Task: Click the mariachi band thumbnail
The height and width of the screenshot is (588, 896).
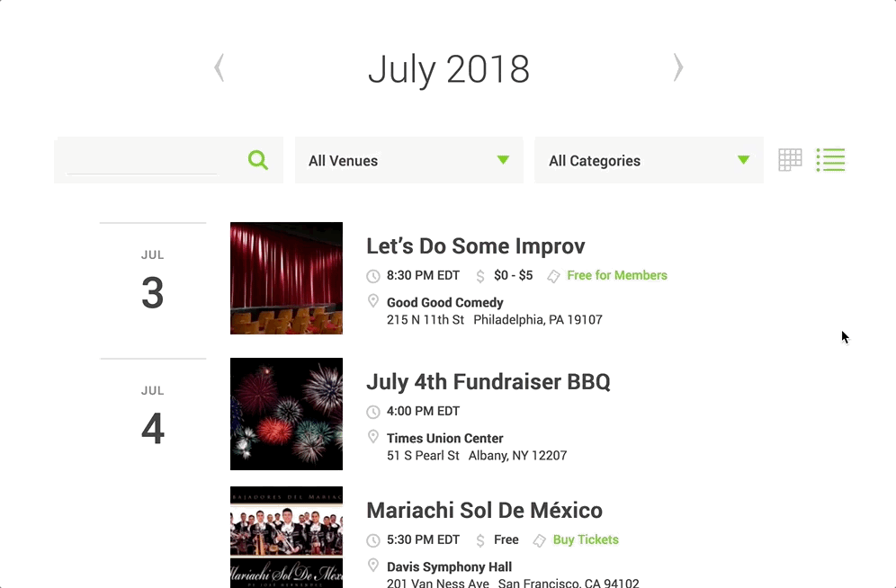Action: tap(286, 538)
